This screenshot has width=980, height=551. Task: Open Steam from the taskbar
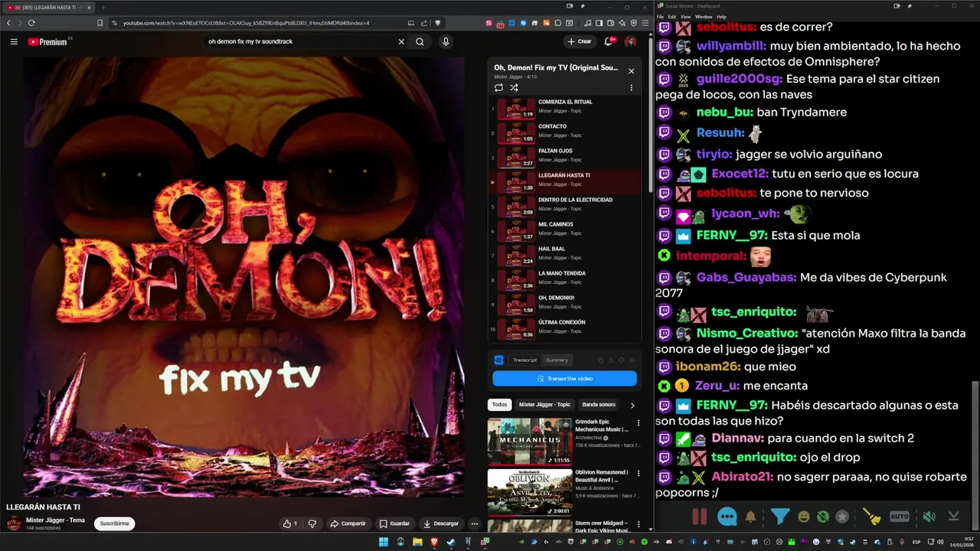coord(451,542)
